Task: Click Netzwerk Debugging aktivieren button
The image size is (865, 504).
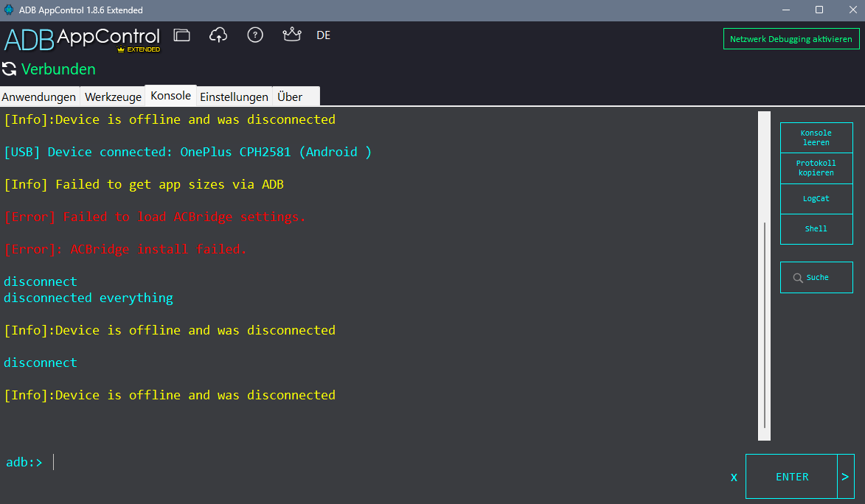Action: pos(791,39)
